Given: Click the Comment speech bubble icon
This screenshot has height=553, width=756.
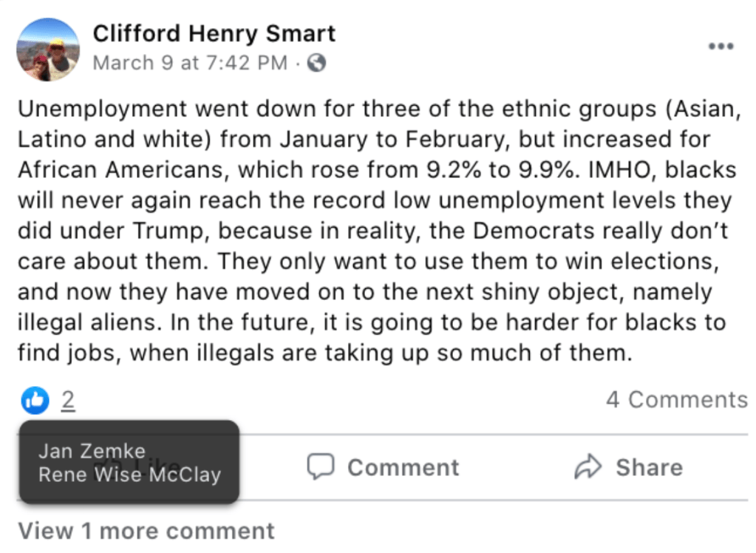Looking at the screenshot, I should coord(321,467).
